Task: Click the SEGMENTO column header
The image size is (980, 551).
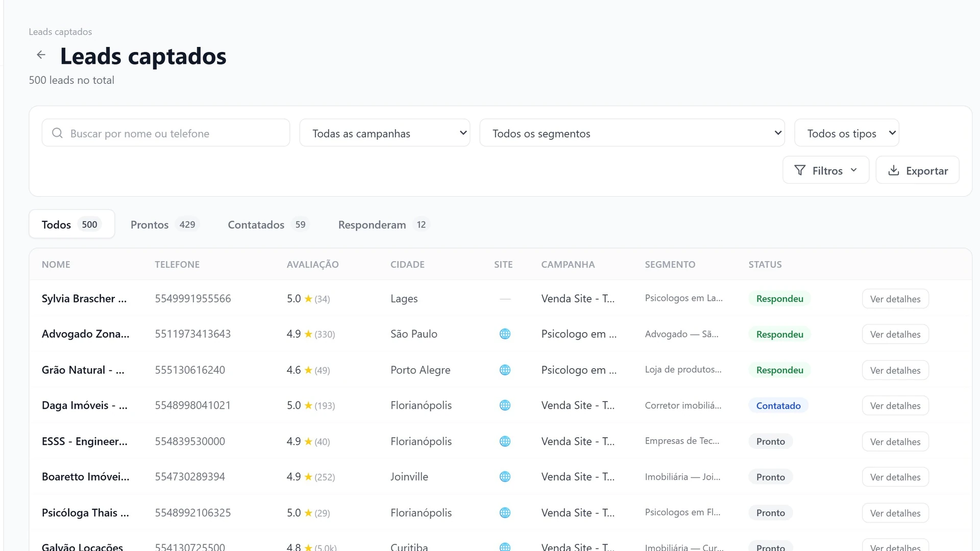Action: click(x=670, y=264)
